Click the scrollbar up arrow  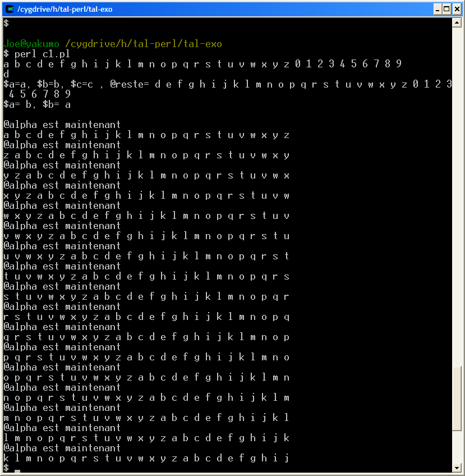coord(457,22)
